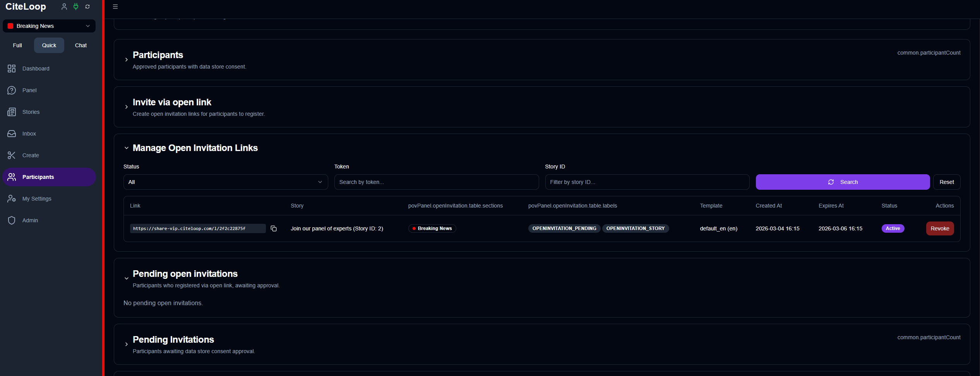Click the OPENINVITATION_STORY label
The width and height of the screenshot is (980, 376).
point(636,228)
